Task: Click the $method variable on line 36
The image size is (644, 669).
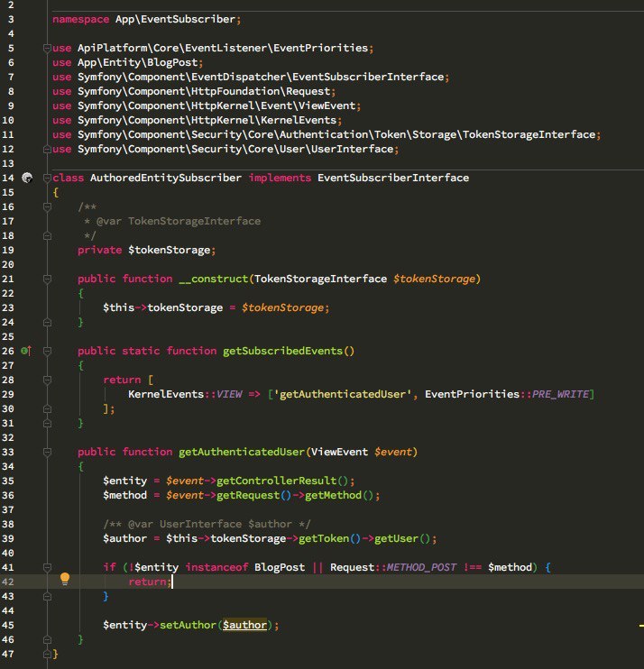Action: point(124,495)
